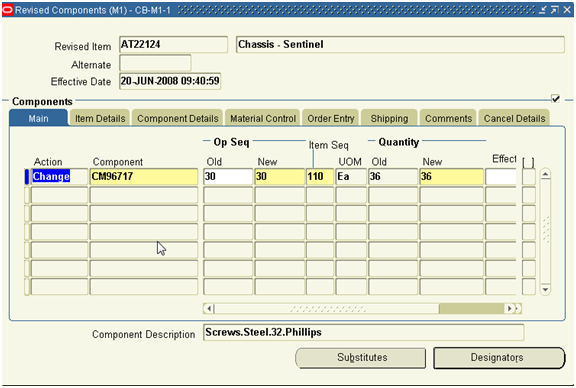Click the maximize window icon in title bar

point(555,10)
